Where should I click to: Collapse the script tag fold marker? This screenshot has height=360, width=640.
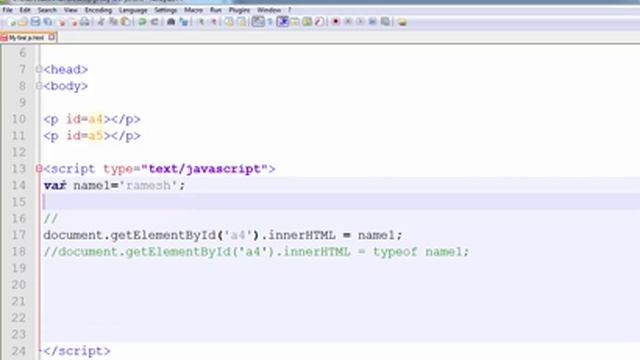click(39, 169)
